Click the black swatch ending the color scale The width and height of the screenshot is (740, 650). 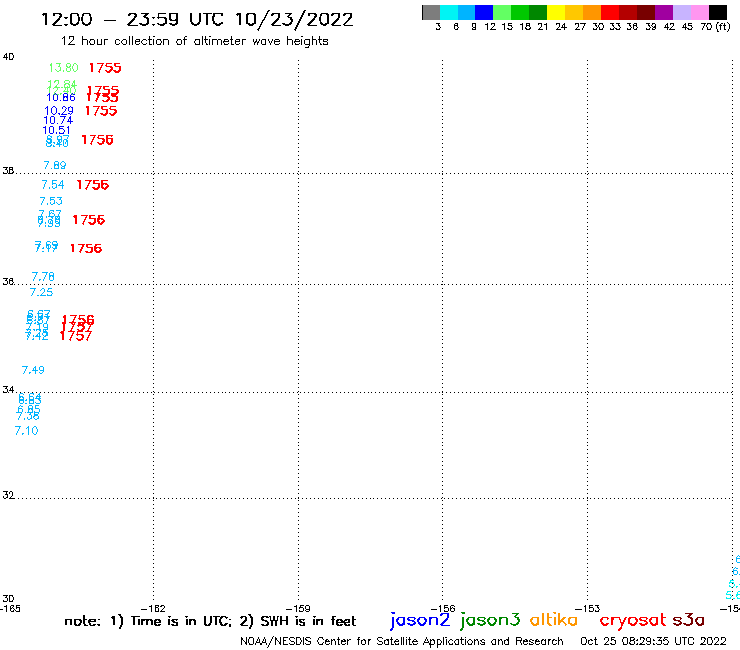click(717, 12)
